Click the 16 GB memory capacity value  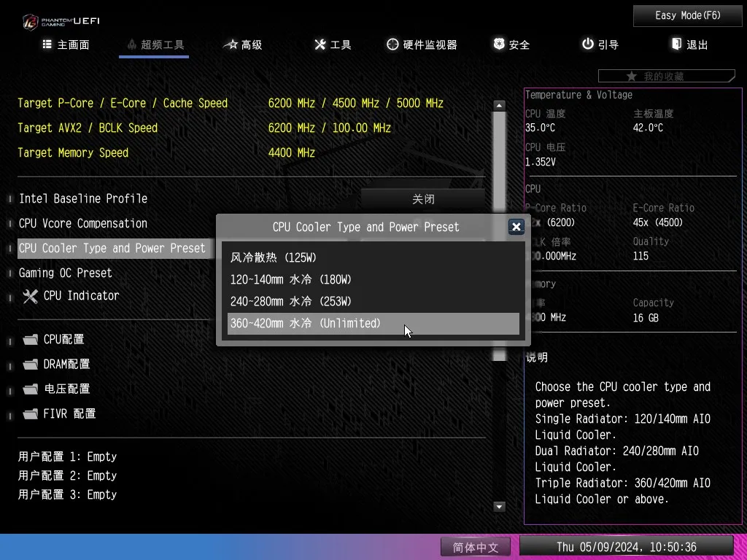pyautogui.click(x=646, y=318)
